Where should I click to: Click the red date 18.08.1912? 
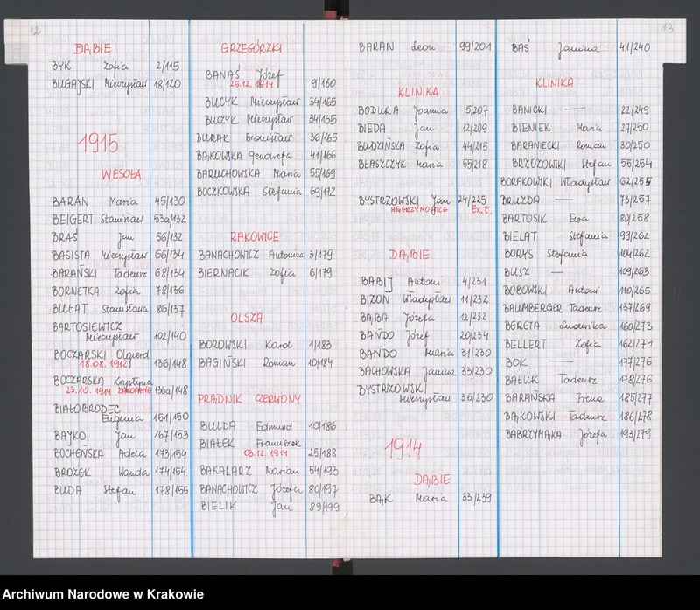tap(105, 364)
